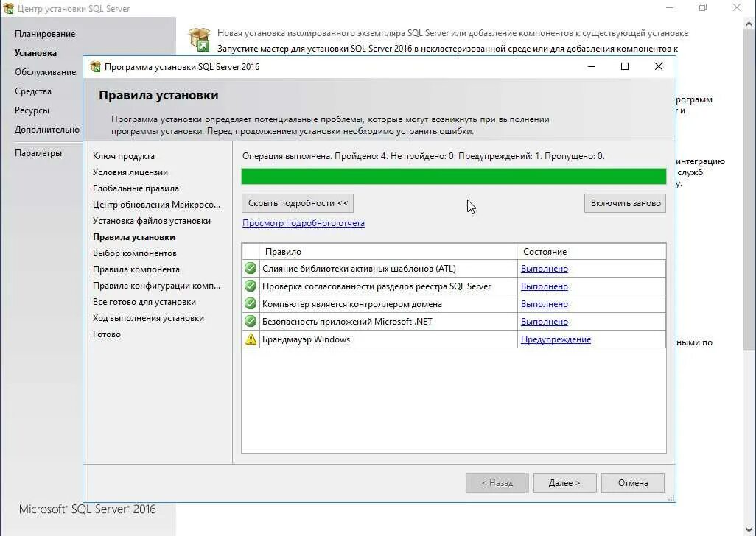Image resolution: width=756 pixels, height=536 pixels.
Task: Open Выполнено status for registry consistency rule
Action: click(x=545, y=286)
